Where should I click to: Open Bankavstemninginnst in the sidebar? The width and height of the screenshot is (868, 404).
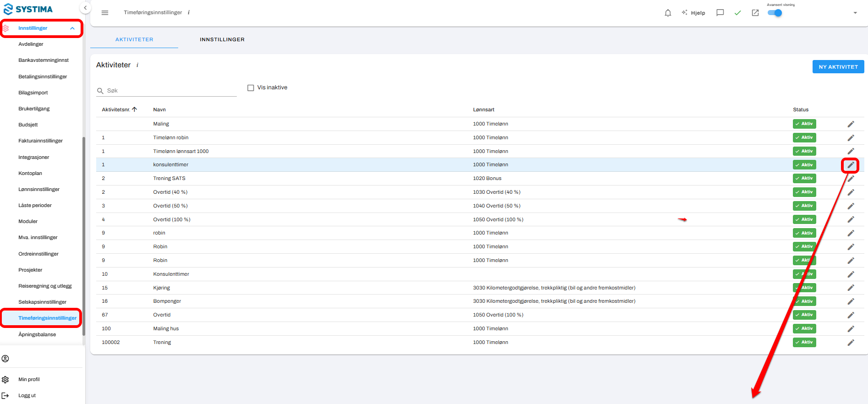(x=44, y=60)
